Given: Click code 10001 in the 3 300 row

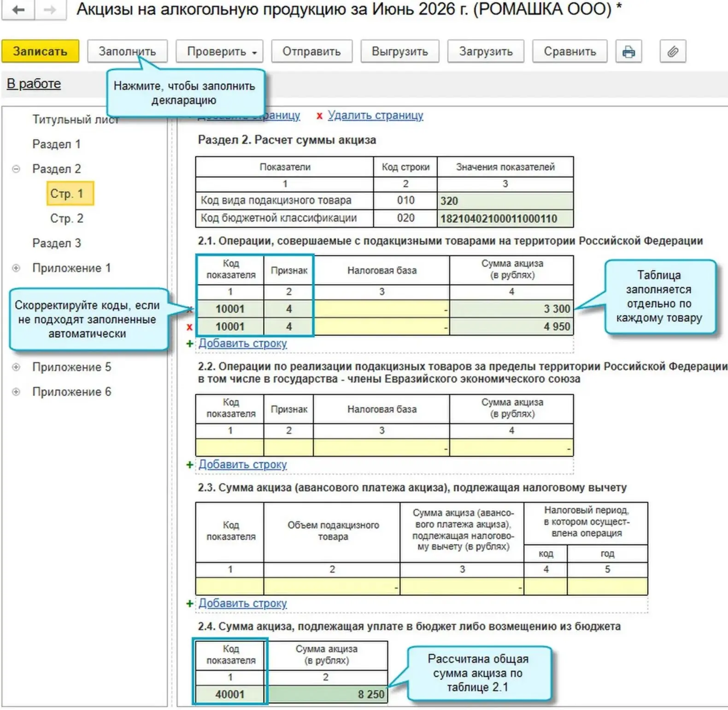Looking at the screenshot, I should [x=230, y=309].
